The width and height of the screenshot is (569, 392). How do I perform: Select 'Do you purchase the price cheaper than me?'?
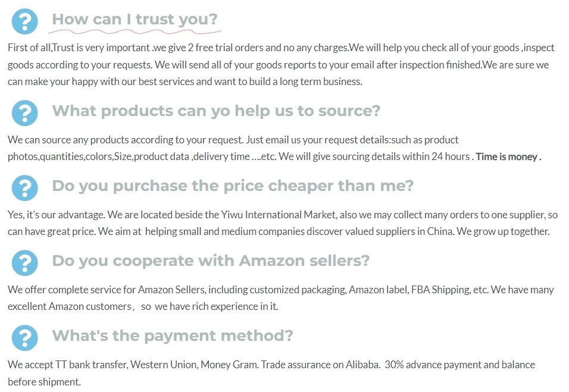coord(233,186)
